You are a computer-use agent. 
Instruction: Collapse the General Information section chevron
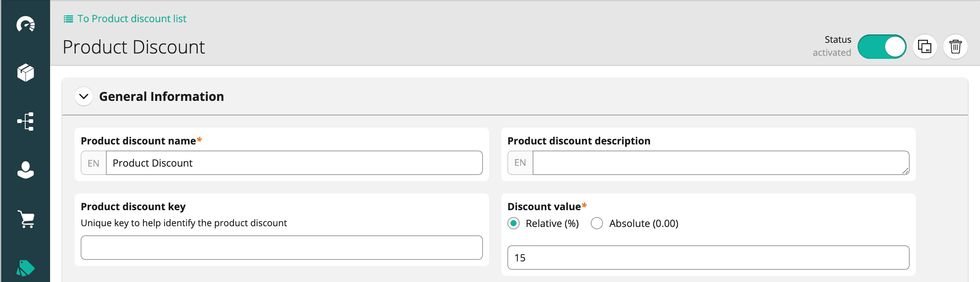pos(84,96)
